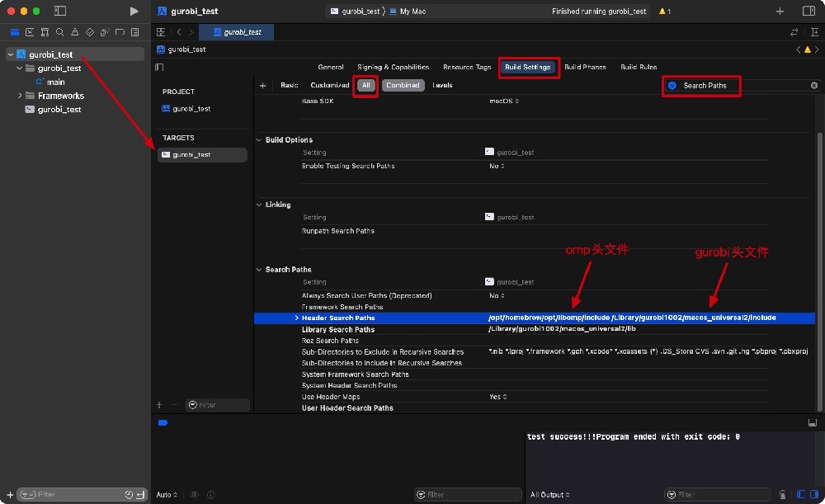Open the Debug navigator

tap(105, 32)
